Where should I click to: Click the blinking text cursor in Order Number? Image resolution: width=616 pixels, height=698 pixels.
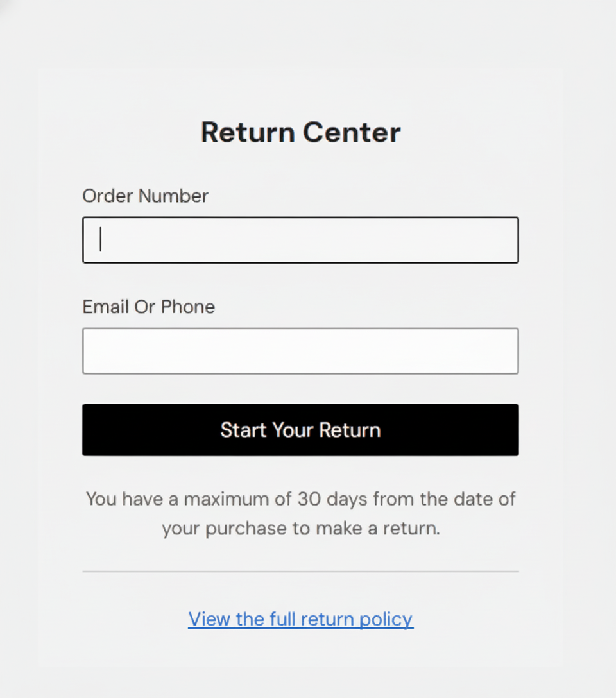pos(101,240)
